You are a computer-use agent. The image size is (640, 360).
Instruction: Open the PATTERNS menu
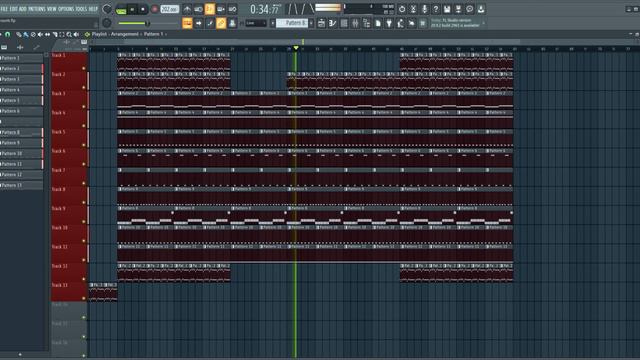pos(36,9)
